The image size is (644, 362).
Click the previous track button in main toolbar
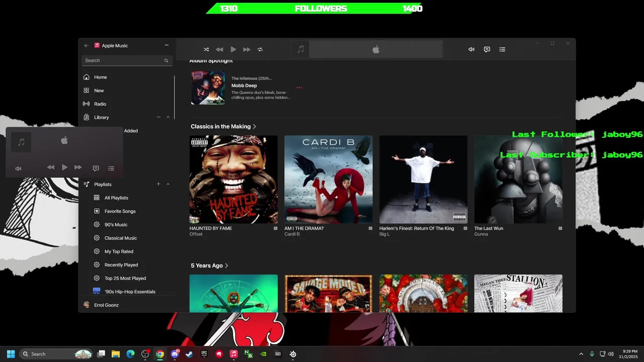click(x=219, y=49)
